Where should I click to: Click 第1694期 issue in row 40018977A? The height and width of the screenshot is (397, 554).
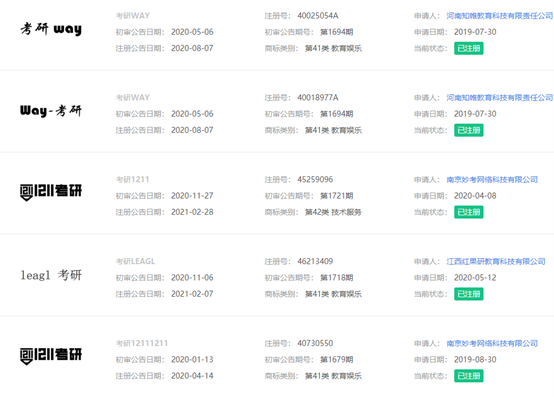[x=336, y=114]
